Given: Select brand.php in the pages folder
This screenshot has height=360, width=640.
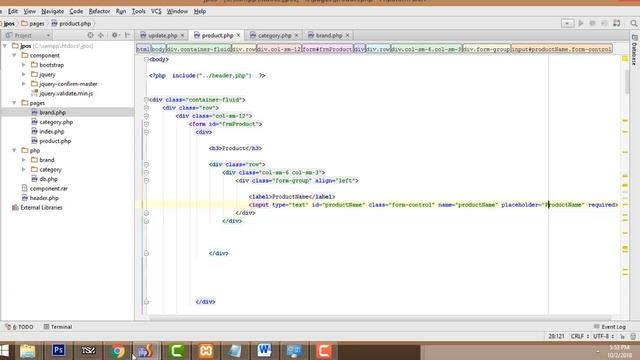Looking at the screenshot, I should pyautogui.click(x=52, y=112).
